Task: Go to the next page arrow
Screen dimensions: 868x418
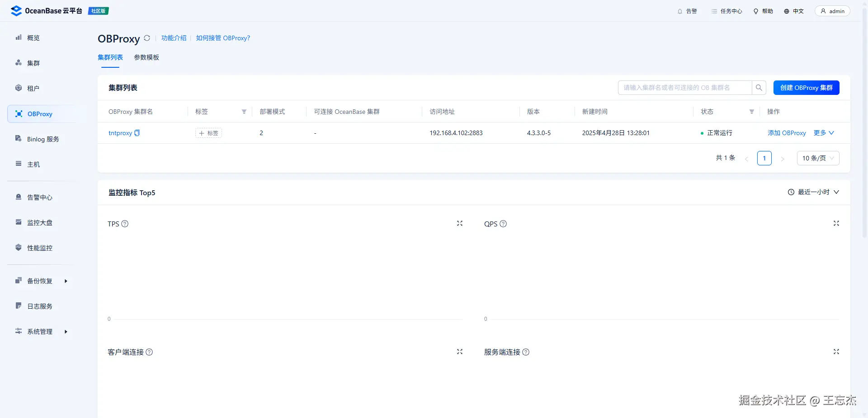Action: (783, 159)
